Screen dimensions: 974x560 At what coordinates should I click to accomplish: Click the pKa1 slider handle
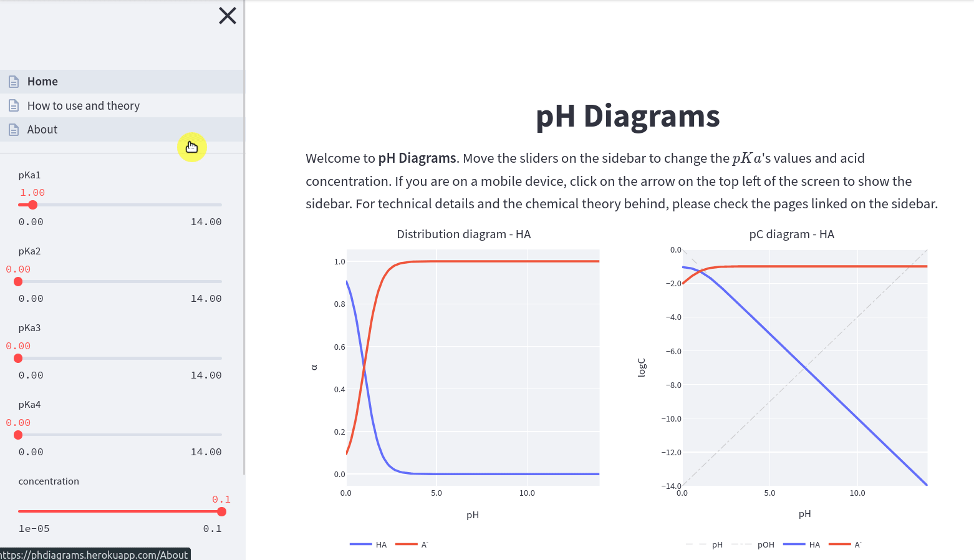pos(33,205)
